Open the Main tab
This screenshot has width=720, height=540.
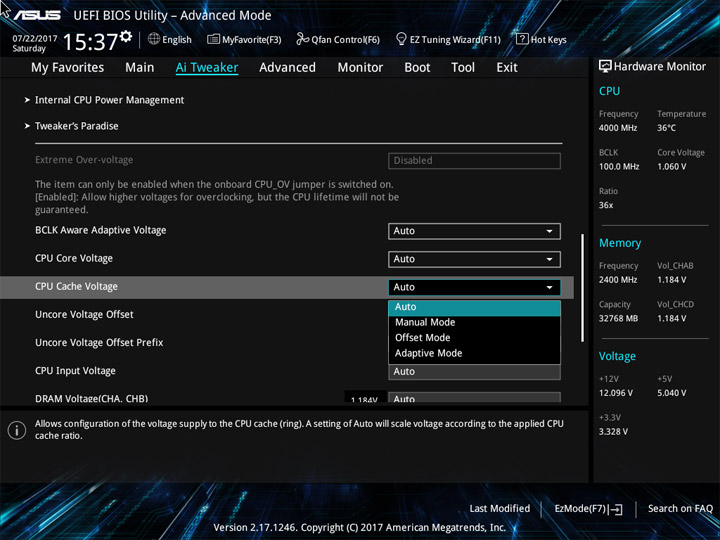[x=140, y=68]
